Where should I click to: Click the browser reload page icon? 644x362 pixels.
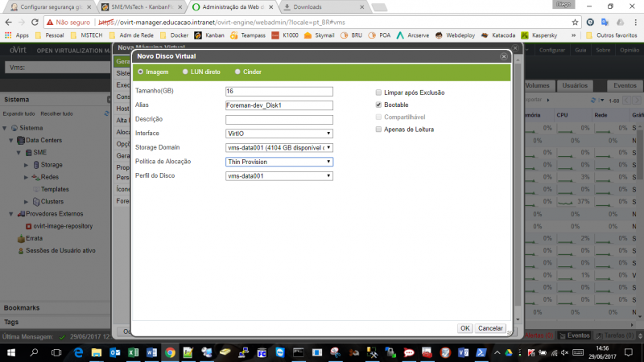[35, 23]
